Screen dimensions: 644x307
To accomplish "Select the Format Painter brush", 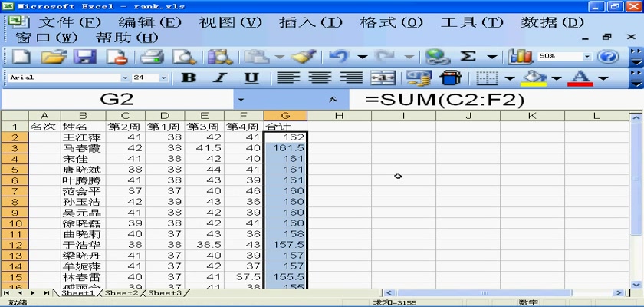I will (x=305, y=56).
